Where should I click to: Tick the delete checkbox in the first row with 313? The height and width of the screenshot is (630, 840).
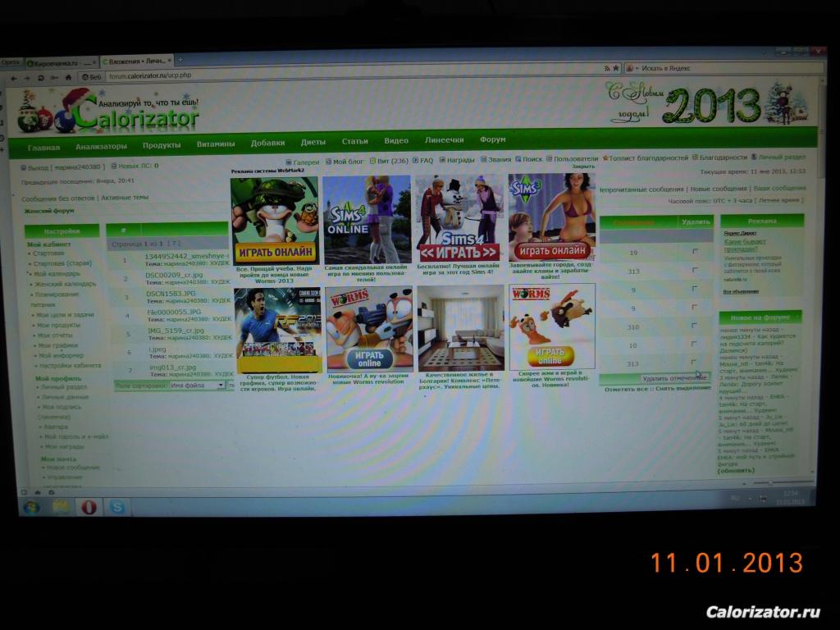(695, 270)
